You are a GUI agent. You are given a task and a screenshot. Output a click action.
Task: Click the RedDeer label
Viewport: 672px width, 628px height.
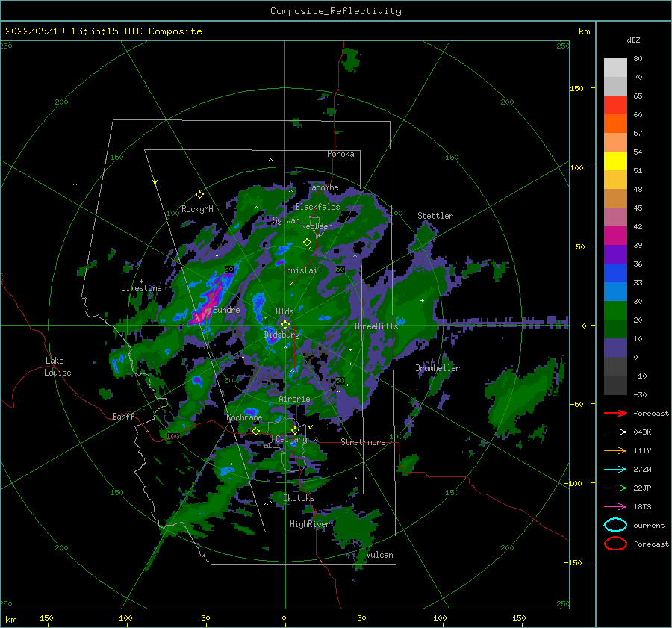tap(317, 226)
